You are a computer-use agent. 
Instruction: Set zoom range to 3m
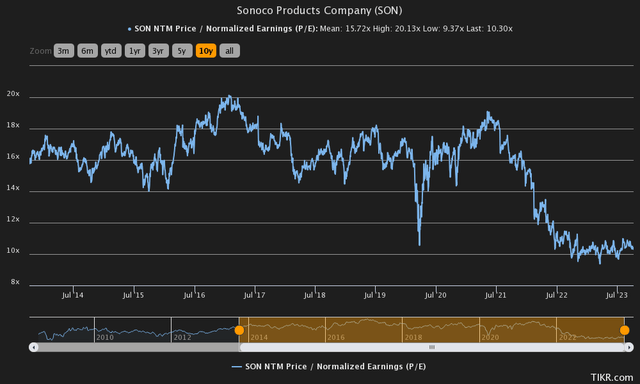click(64, 51)
